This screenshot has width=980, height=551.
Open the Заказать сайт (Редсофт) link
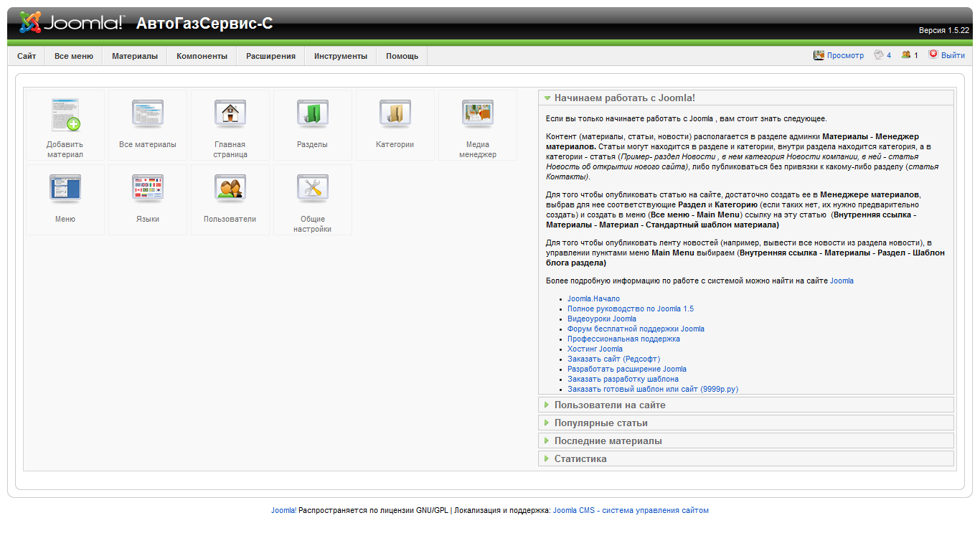(613, 359)
